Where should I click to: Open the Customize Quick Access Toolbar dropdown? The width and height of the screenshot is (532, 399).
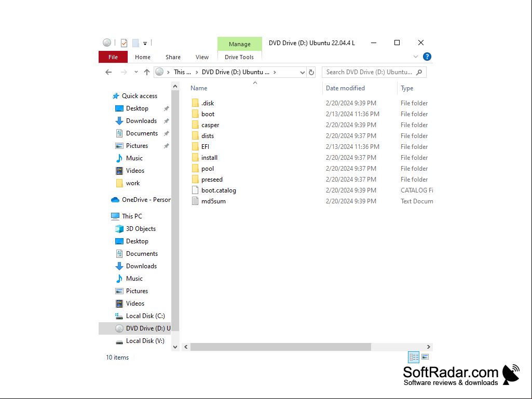click(145, 43)
